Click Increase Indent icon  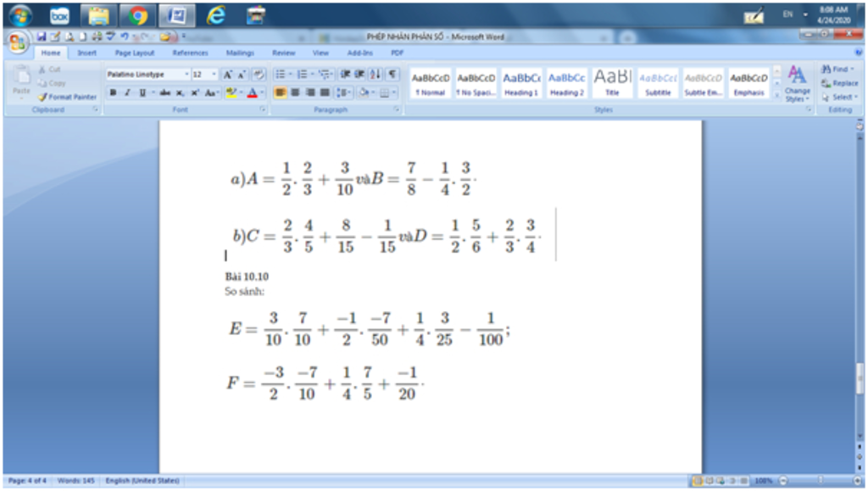pyautogui.click(x=359, y=74)
